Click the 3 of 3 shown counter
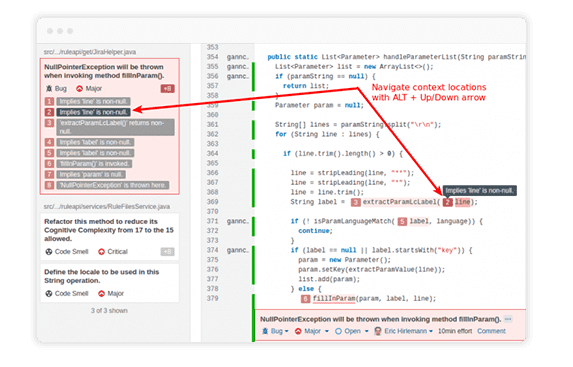 pos(109,310)
